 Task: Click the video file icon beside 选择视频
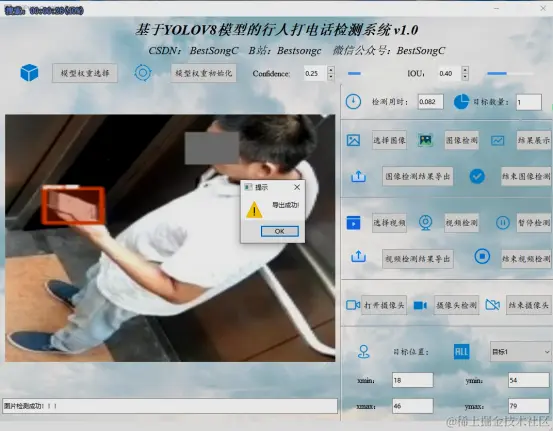353,223
